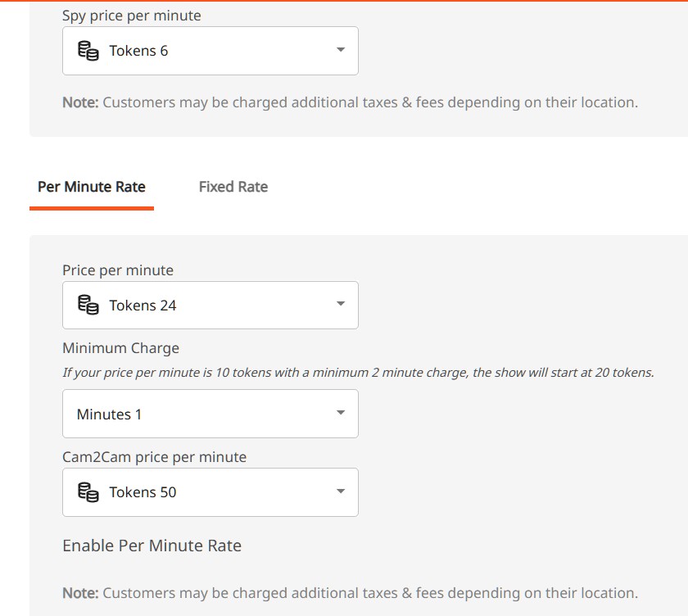Switch to the Fixed Rate tab
Image resolution: width=688 pixels, height=616 pixels.
(233, 187)
